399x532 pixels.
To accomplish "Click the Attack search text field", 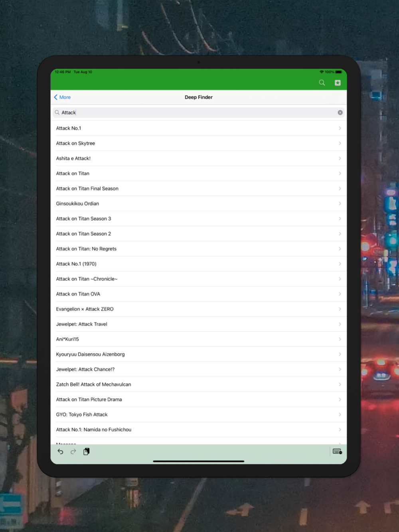I will click(x=199, y=112).
